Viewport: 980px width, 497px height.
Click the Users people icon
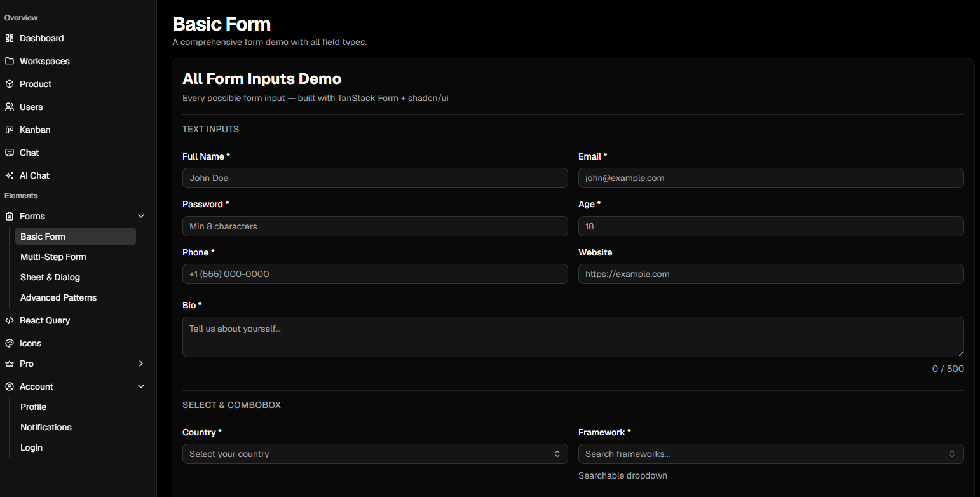(x=10, y=107)
